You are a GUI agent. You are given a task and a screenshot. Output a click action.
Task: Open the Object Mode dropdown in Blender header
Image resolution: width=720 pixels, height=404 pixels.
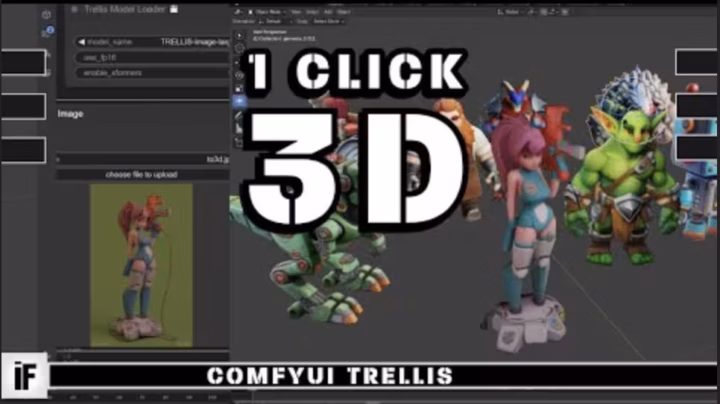pyautogui.click(x=267, y=12)
